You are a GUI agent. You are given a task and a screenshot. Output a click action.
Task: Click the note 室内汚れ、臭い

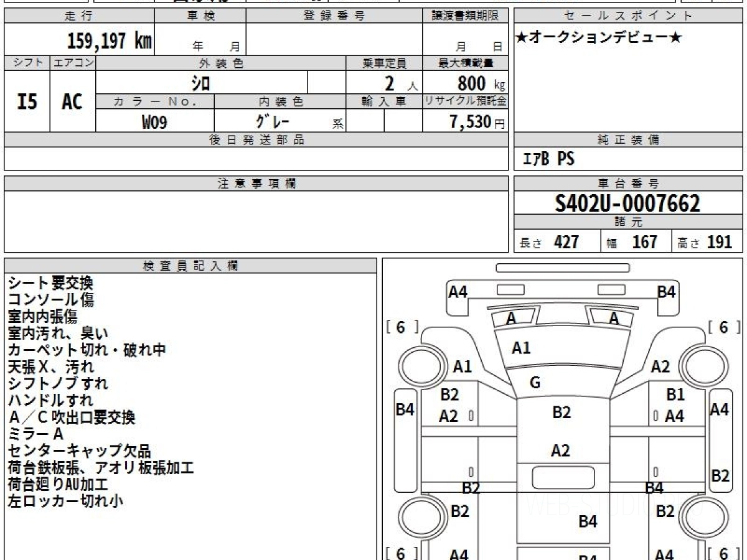pyautogui.click(x=58, y=334)
